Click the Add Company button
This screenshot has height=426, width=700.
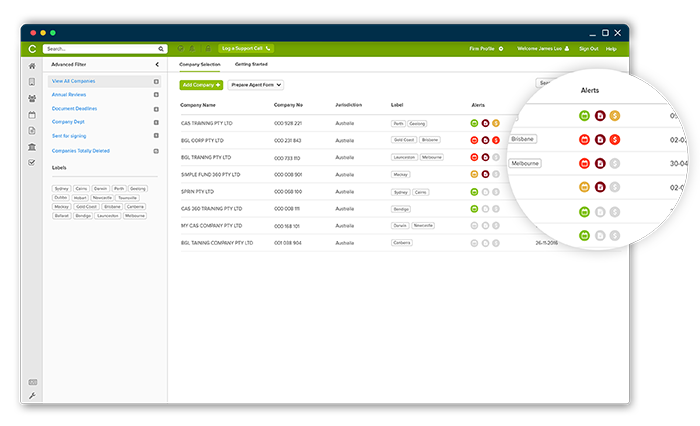pyautogui.click(x=202, y=85)
